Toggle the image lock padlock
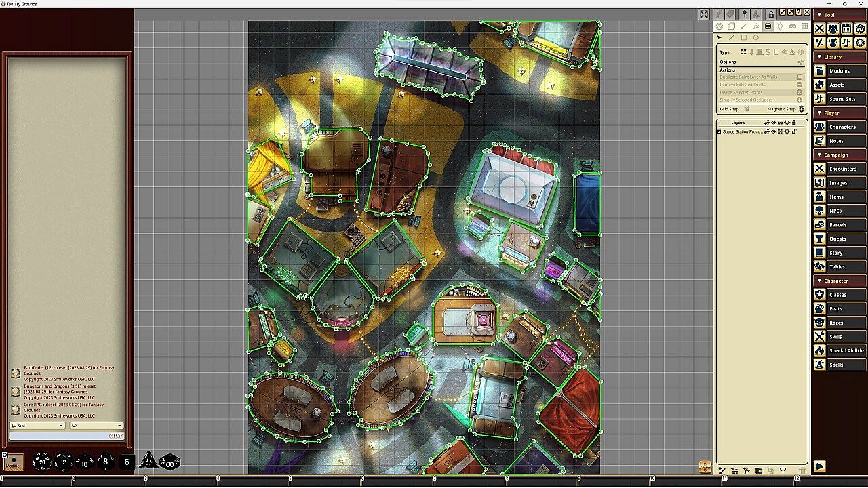The height and width of the screenshot is (488, 868). 771,14
